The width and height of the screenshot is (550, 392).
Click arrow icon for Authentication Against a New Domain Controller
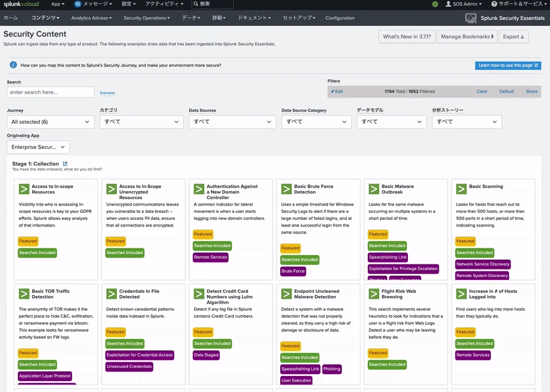point(199,189)
